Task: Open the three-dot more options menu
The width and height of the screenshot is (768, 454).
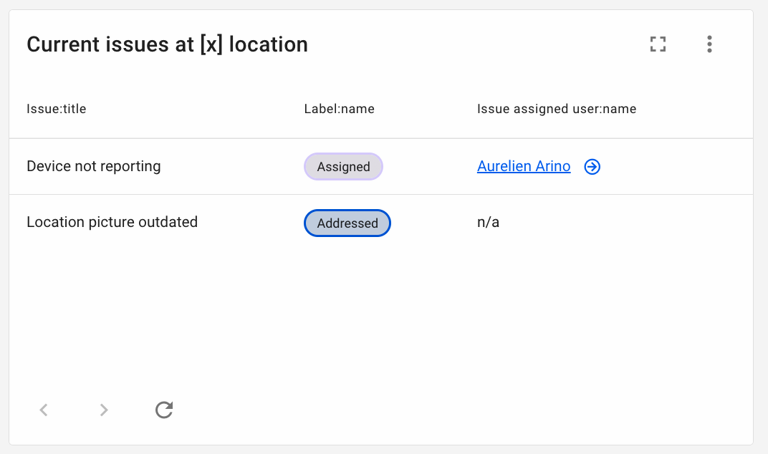Action: (709, 44)
